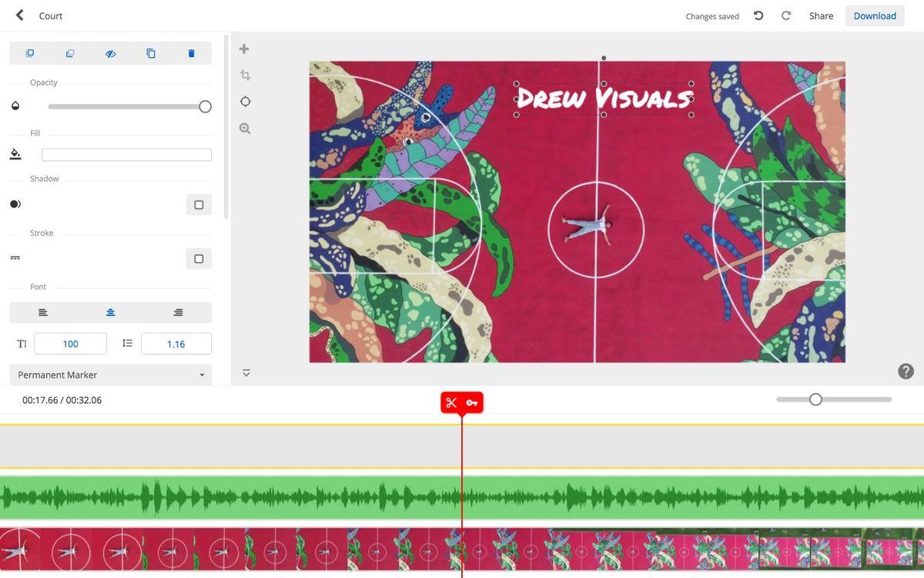Image resolution: width=924 pixels, height=578 pixels.
Task: Click the Download button
Action: [x=875, y=15]
